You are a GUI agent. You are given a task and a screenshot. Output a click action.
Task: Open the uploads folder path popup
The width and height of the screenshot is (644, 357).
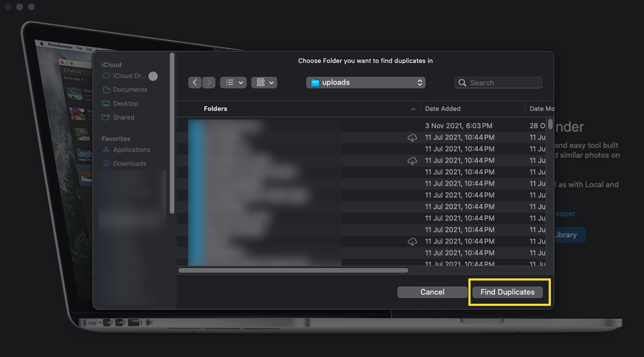point(366,82)
